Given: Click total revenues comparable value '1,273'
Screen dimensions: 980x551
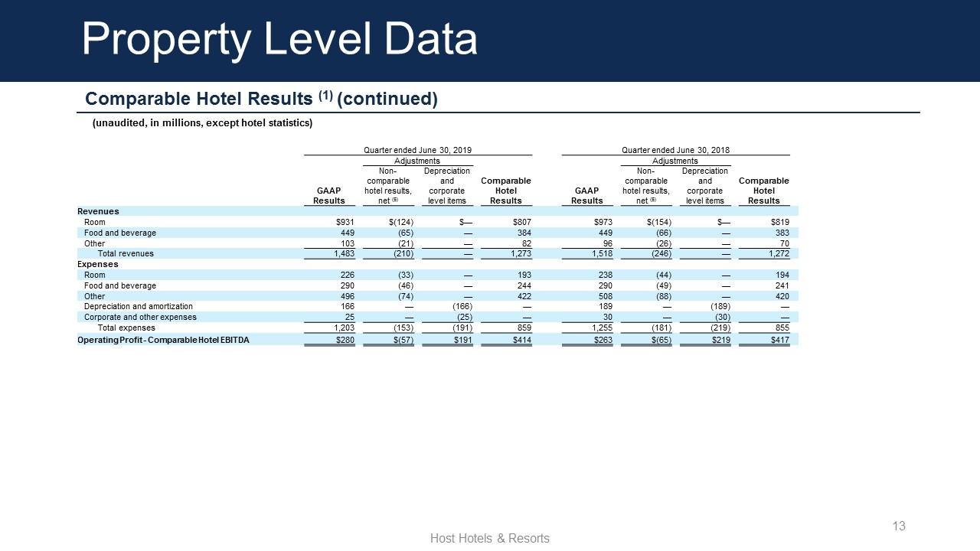Looking at the screenshot, I should click(520, 253).
